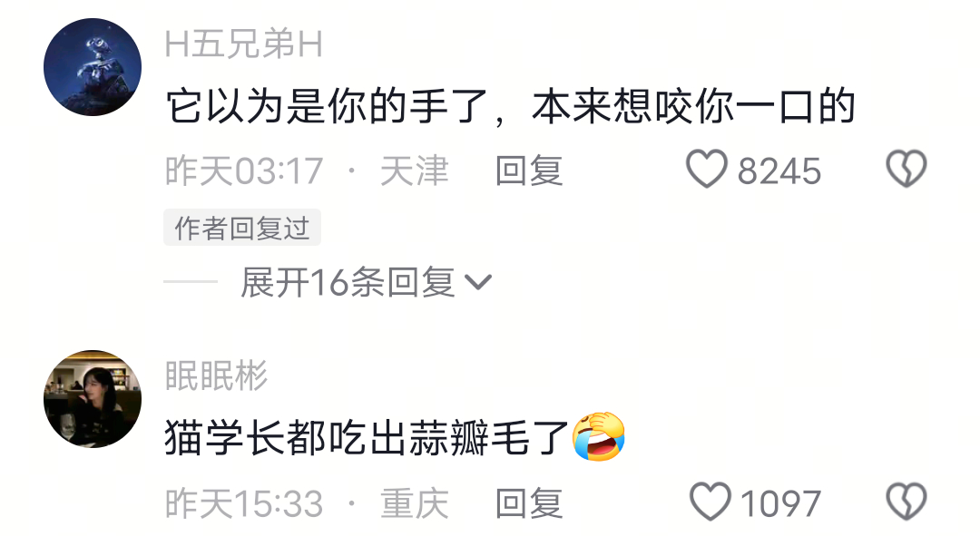This screenshot has height=536, width=980.
Task: Click the 作者回复过 tag
Action: pos(242,228)
